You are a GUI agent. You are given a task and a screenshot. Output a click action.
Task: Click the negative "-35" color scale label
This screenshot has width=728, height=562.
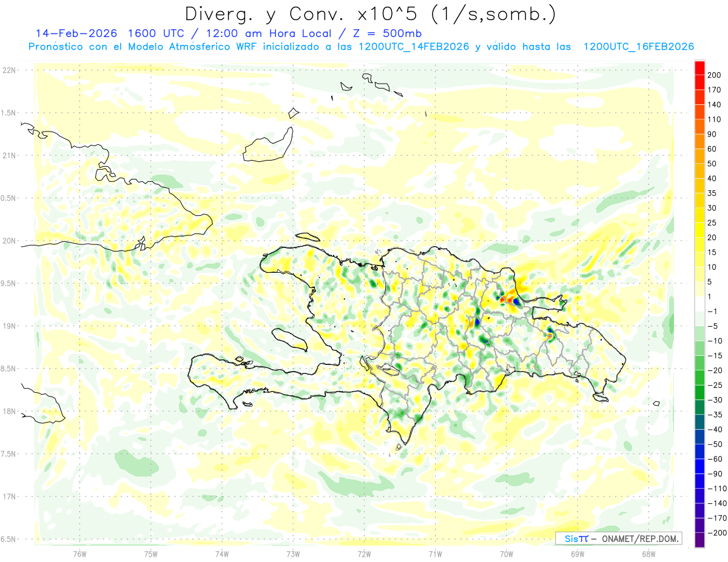[x=714, y=415]
